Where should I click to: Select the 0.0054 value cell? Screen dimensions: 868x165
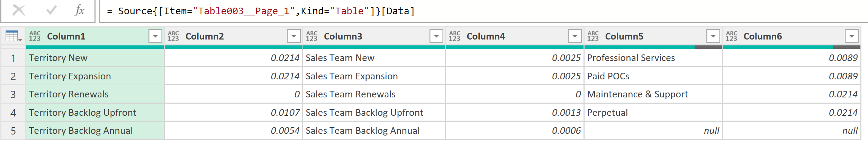click(234, 131)
